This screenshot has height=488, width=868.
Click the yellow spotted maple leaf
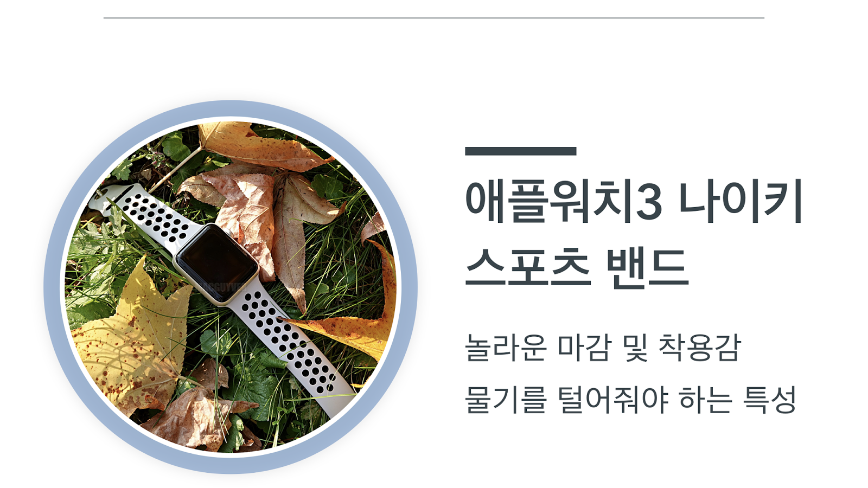(130, 342)
